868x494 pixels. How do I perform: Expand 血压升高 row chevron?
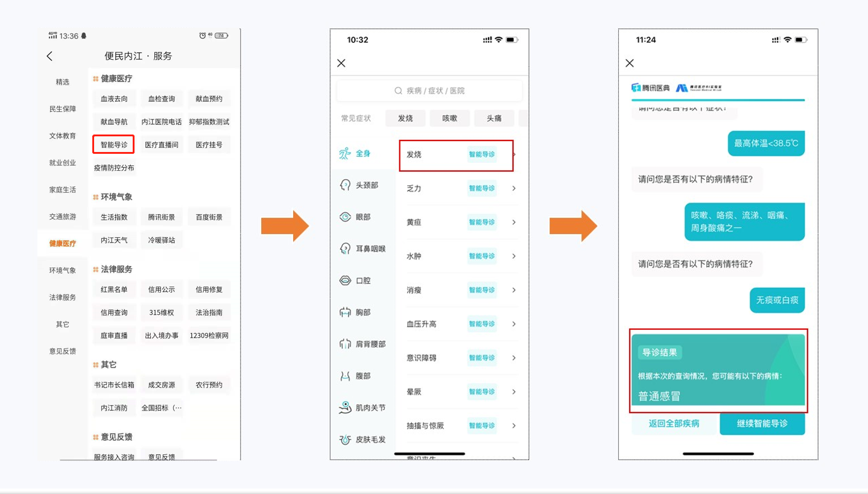(514, 324)
